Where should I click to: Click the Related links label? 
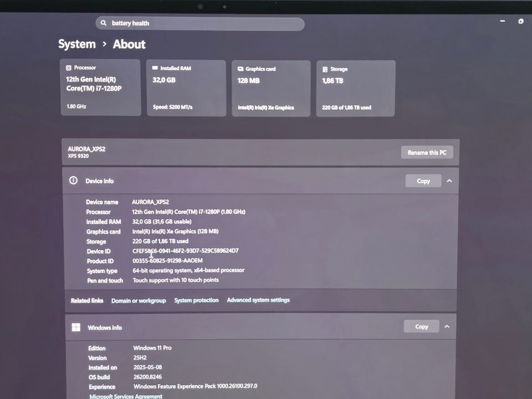[x=87, y=300]
